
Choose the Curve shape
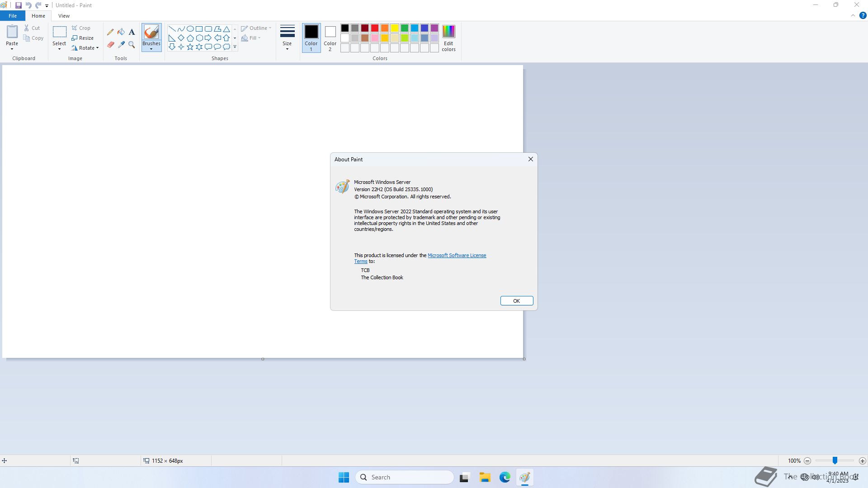(181, 29)
